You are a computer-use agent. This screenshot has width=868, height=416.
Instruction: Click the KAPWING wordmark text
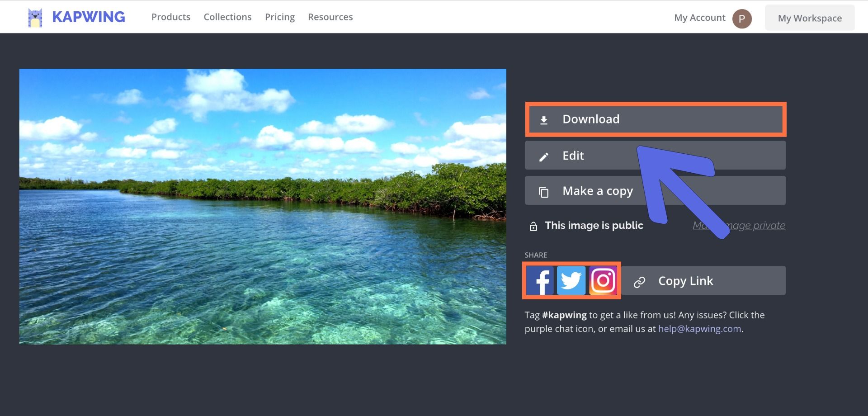click(x=89, y=17)
